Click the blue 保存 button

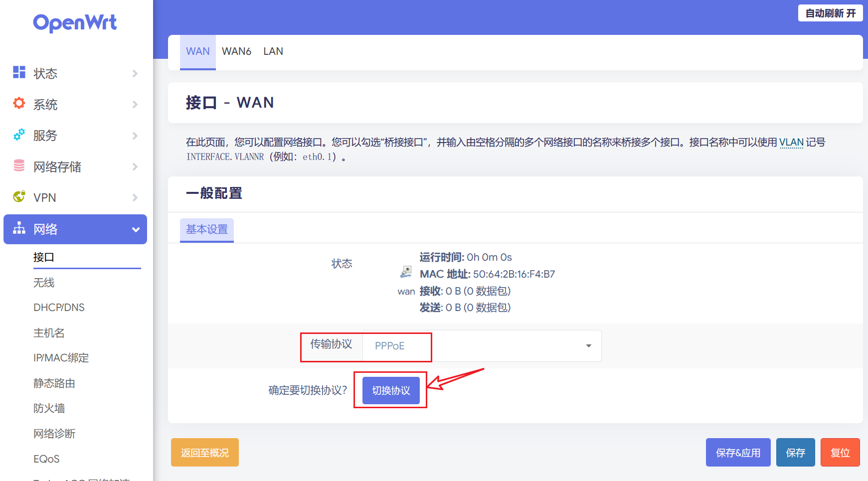tap(796, 453)
